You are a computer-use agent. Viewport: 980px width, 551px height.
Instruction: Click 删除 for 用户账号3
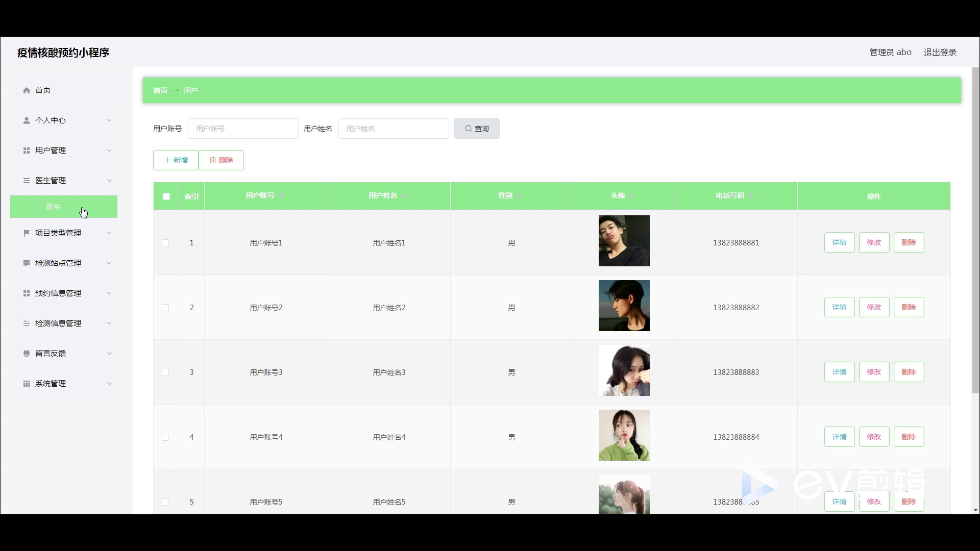pyautogui.click(x=909, y=372)
